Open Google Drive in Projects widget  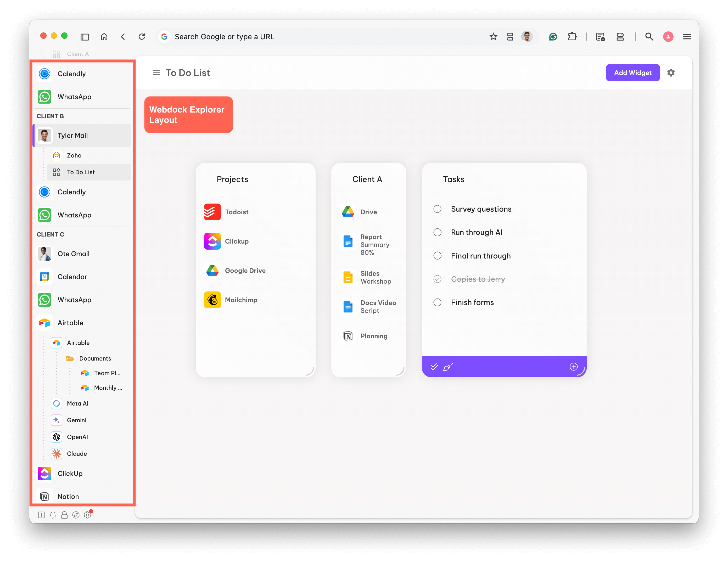pyautogui.click(x=235, y=271)
